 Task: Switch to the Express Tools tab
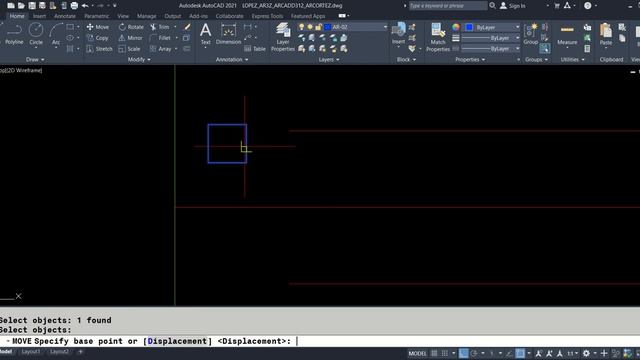point(267,16)
